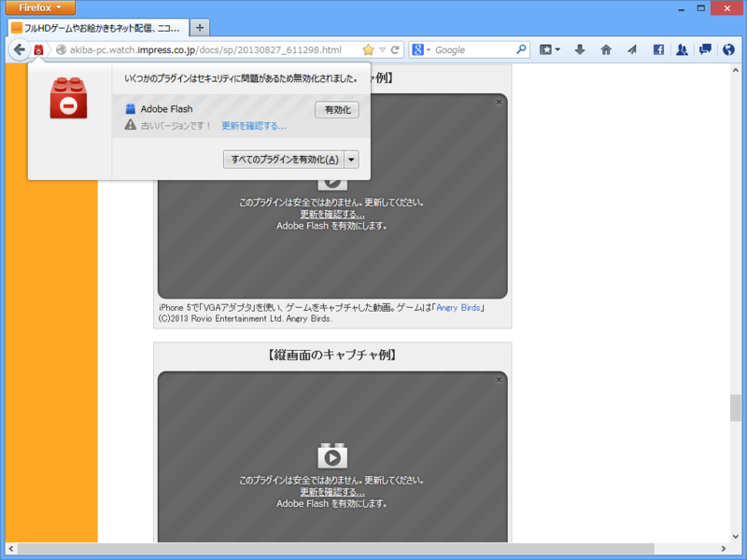
Task: Click the 【縦画面のキャプチャ例】 heading text
Action: click(332, 355)
